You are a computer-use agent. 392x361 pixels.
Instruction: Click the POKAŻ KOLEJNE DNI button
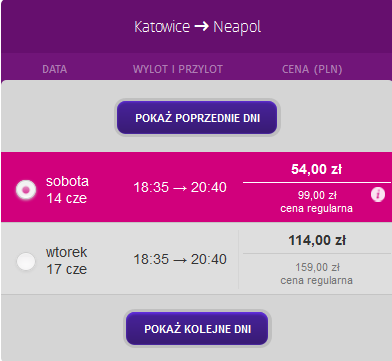pos(197,329)
